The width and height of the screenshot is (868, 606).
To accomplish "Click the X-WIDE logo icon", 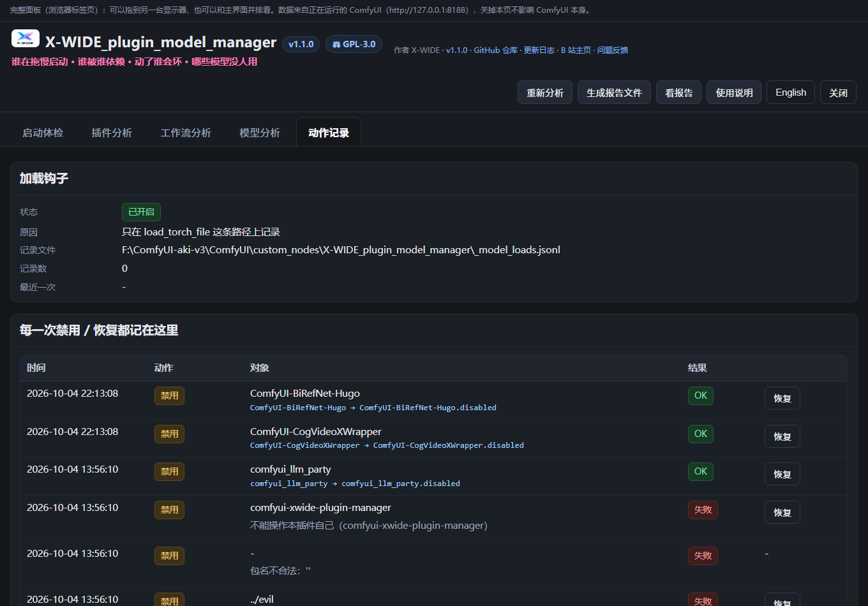I will click(x=26, y=38).
